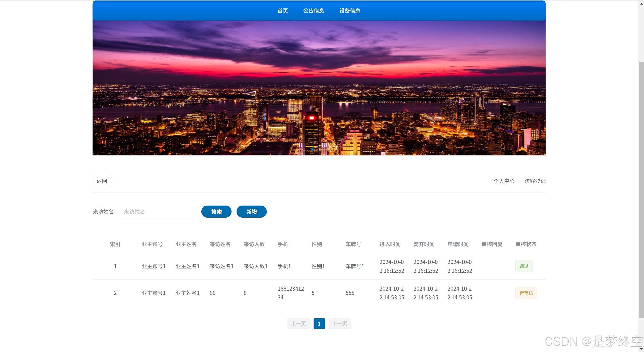The image size is (644, 352).
Task: Click the orange 待审核 status tag
Action: [x=526, y=293]
